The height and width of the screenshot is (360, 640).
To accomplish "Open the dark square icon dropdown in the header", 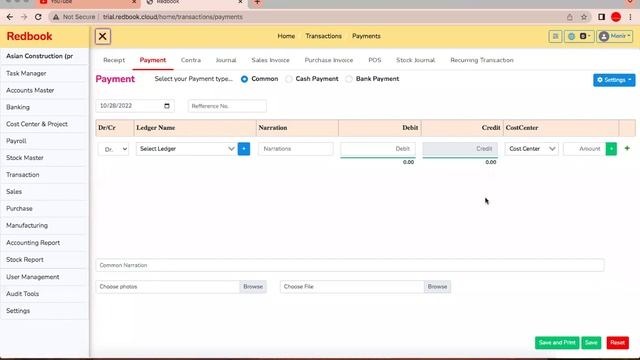I will coord(585,36).
